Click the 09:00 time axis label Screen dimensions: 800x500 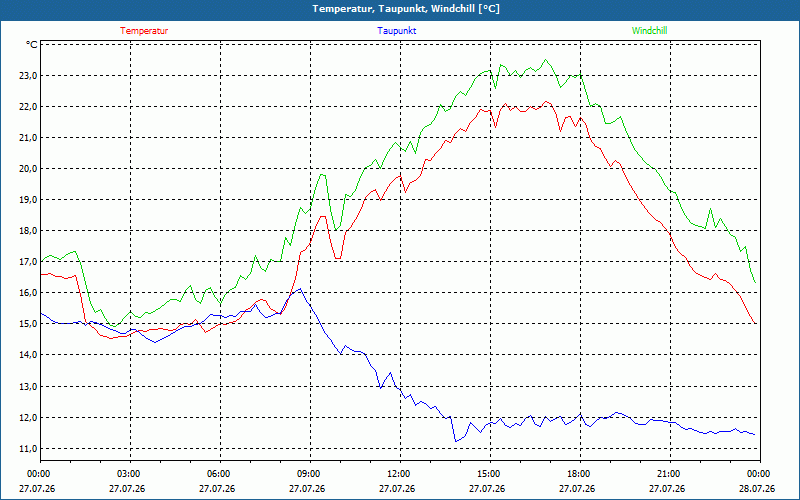(x=307, y=474)
